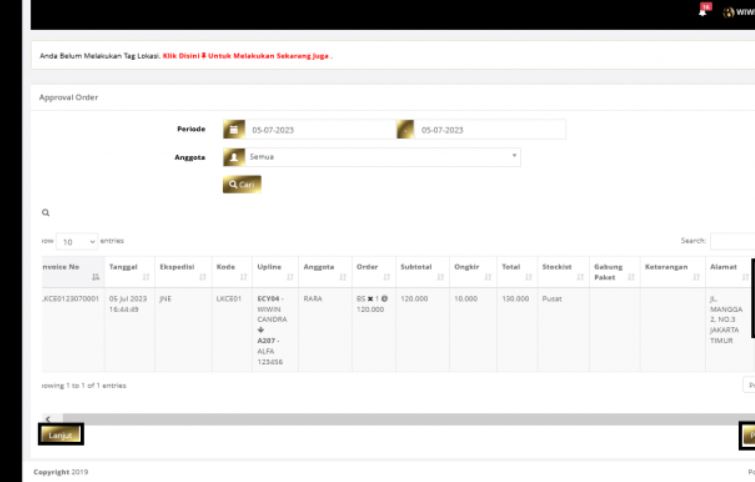Expand the entries-per-page dropdown
Viewport: 755px width, 482px height.
tap(78, 241)
